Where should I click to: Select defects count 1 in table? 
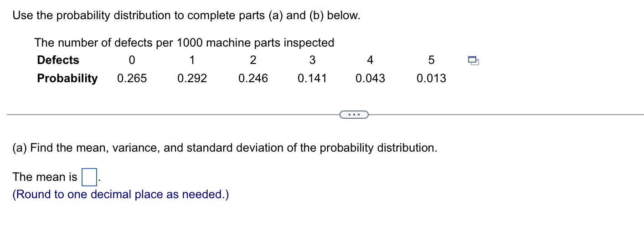(192, 60)
